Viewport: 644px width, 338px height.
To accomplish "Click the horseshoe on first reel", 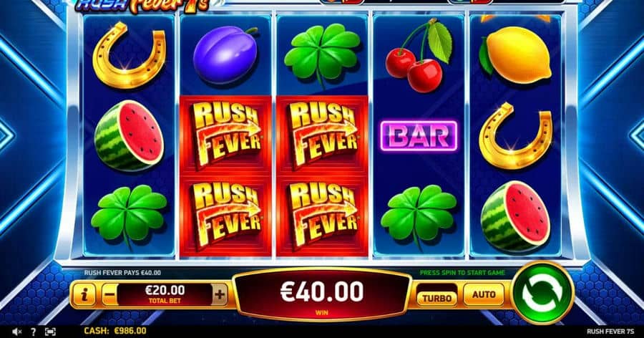I will pyautogui.click(x=129, y=56).
